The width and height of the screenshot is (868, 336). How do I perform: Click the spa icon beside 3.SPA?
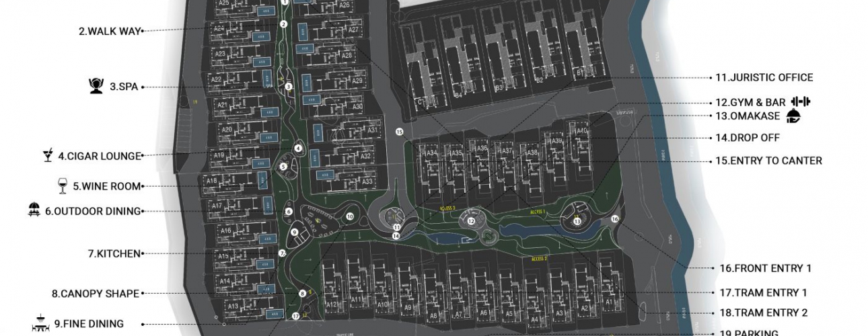(x=96, y=85)
